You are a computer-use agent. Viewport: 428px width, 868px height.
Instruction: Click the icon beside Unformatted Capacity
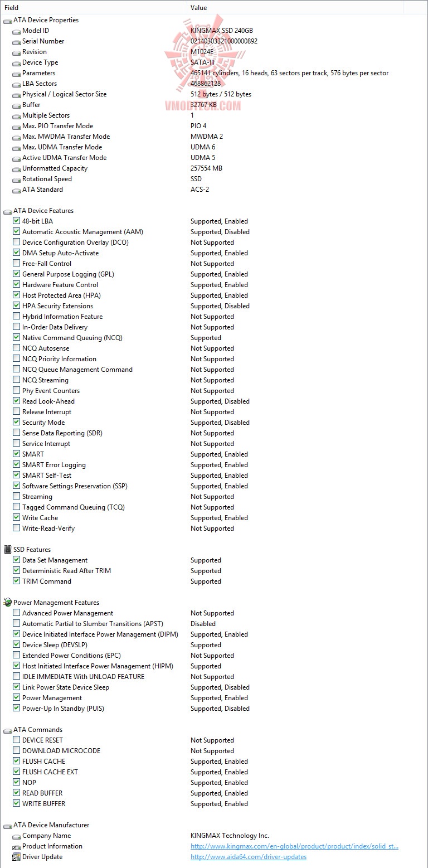[16, 169]
